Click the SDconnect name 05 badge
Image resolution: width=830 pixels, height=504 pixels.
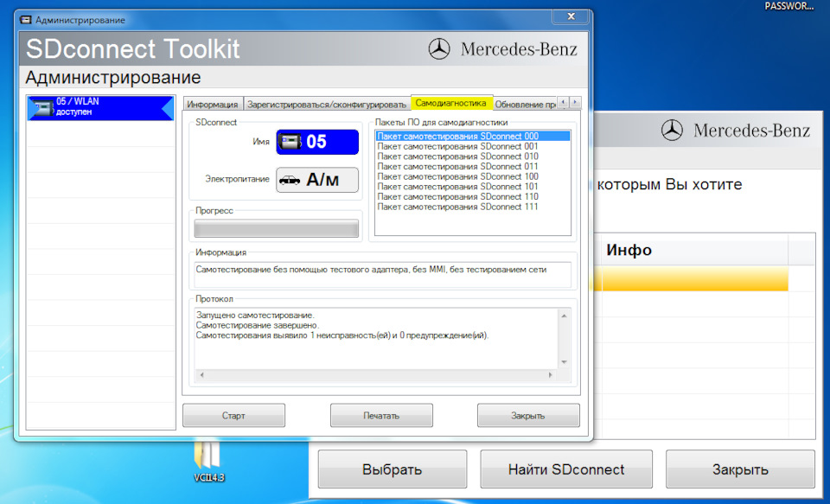[317, 142]
